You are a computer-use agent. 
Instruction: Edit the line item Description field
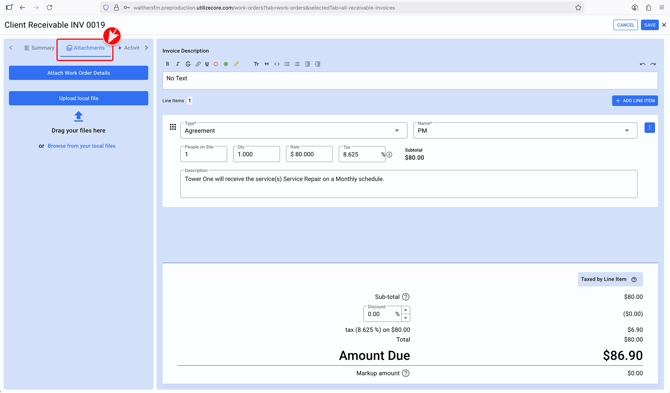coord(409,184)
